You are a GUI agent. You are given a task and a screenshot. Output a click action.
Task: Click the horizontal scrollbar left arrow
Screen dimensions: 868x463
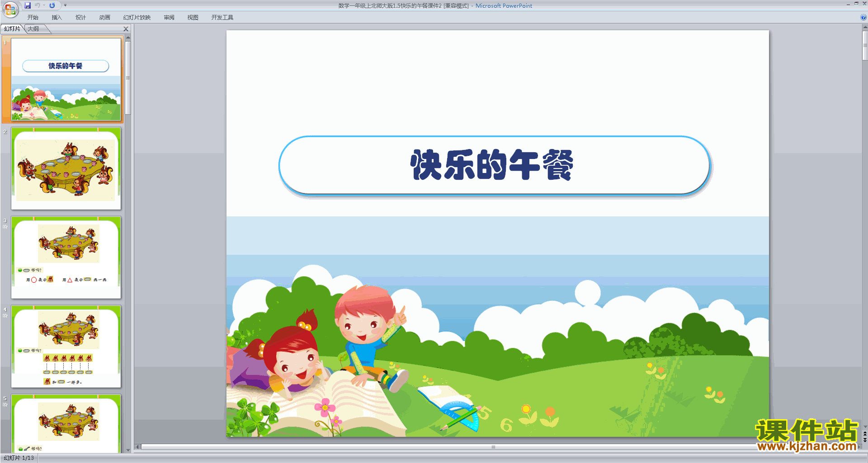coord(137,447)
